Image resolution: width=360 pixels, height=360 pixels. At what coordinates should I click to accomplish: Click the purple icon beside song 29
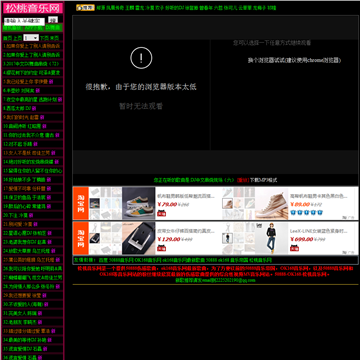44,295
